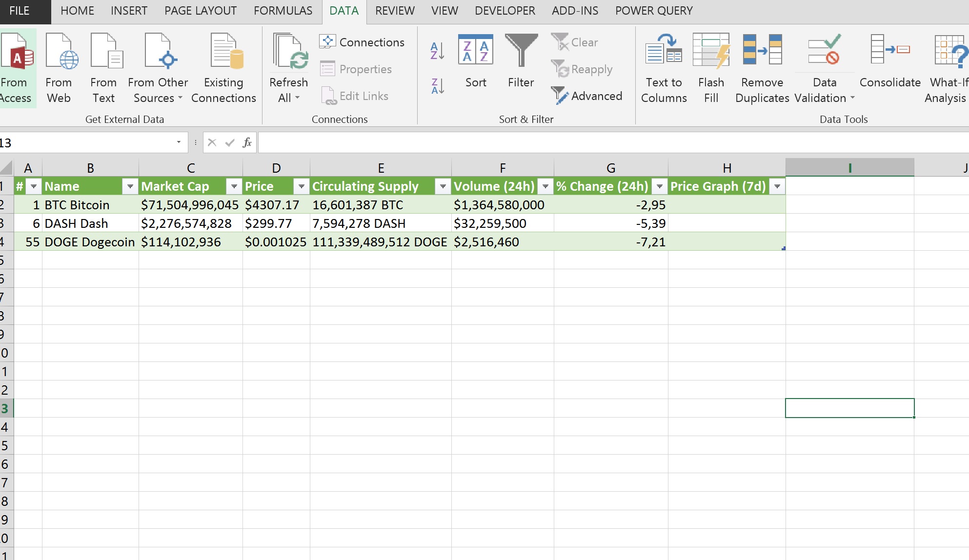The height and width of the screenshot is (560, 969).
Task: Sort Z to A descending
Action: coord(437,86)
